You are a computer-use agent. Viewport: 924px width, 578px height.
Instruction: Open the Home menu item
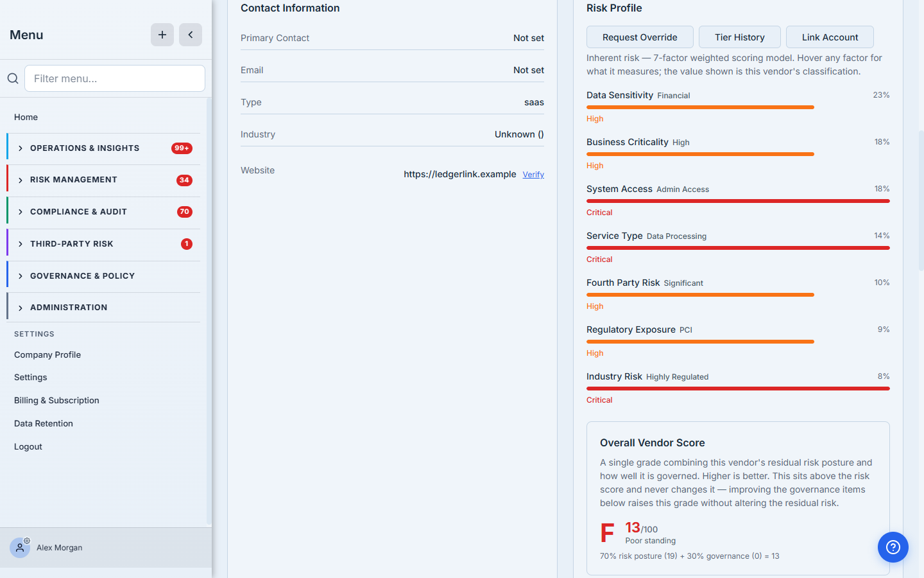point(26,117)
